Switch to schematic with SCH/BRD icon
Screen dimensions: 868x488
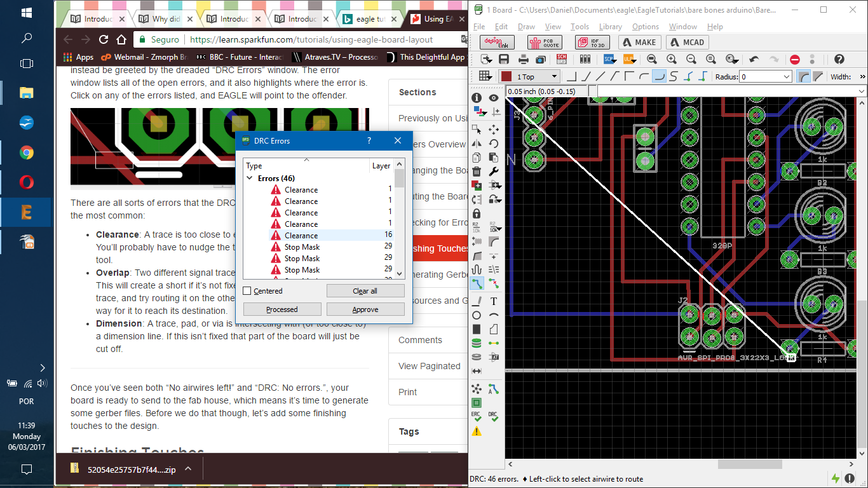pyautogui.click(x=562, y=59)
